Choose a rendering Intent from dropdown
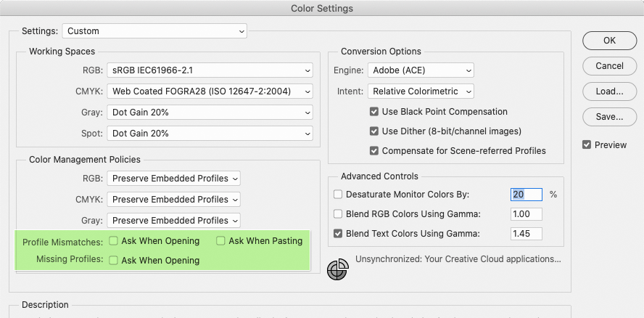The height and width of the screenshot is (318, 644). [x=421, y=91]
